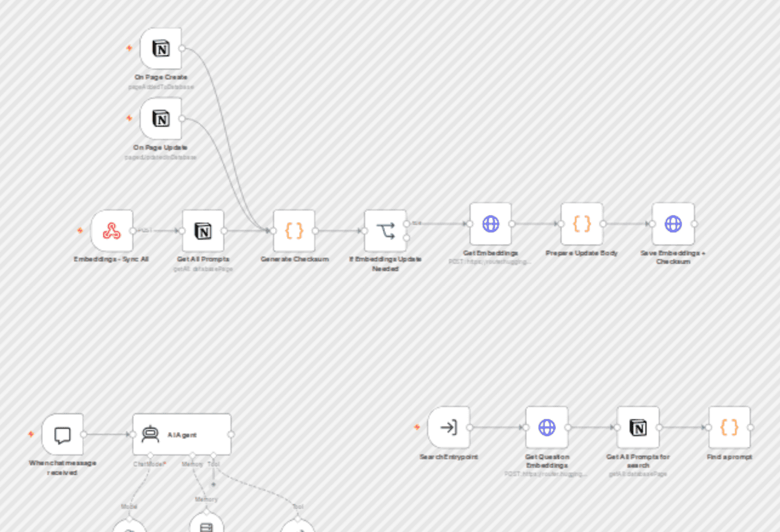780x532 pixels.
Task: Open the Search Entrypoint trigger node
Action: (x=449, y=428)
